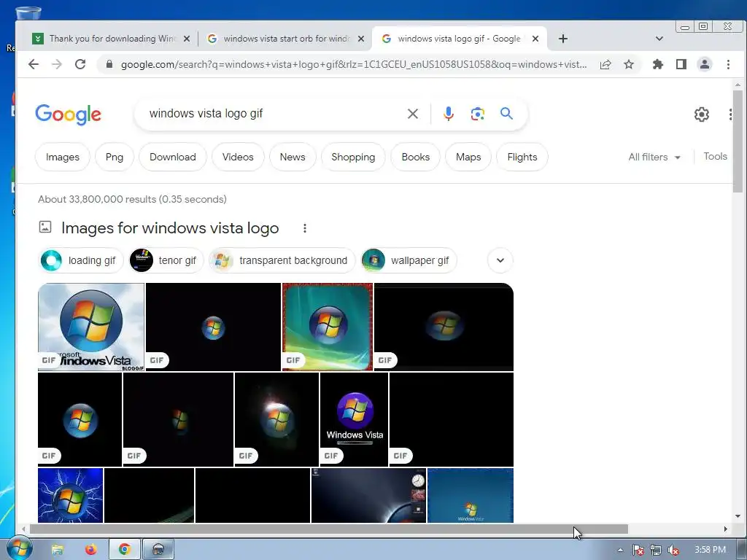Open 'Images for windows vista logo' link

pos(170,228)
